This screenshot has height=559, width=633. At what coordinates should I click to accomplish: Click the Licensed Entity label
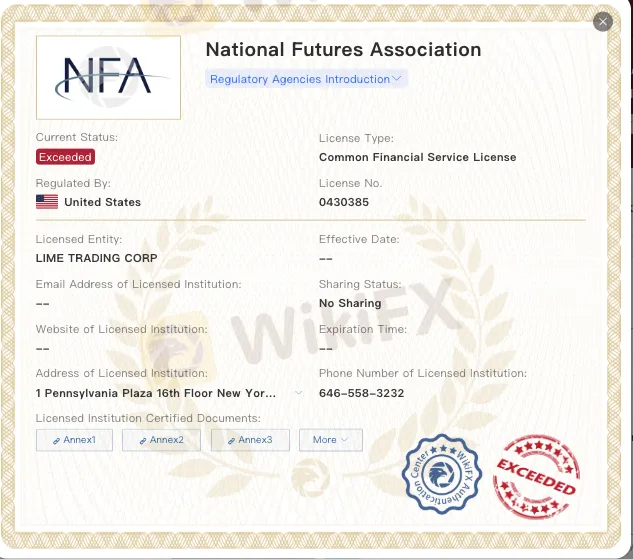(79, 239)
